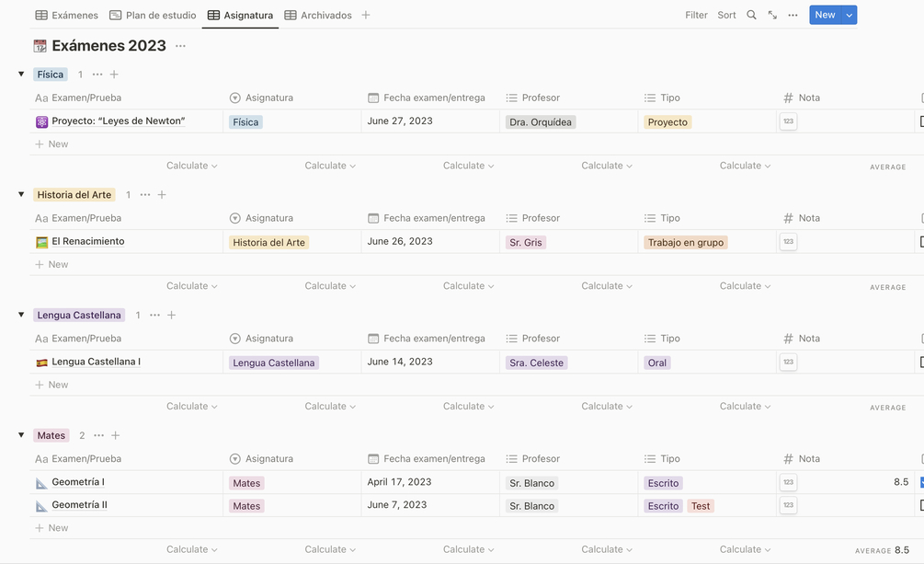Add new row under Lengua Castellana group
This screenshot has width=924, height=564.
tap(51, 386)
